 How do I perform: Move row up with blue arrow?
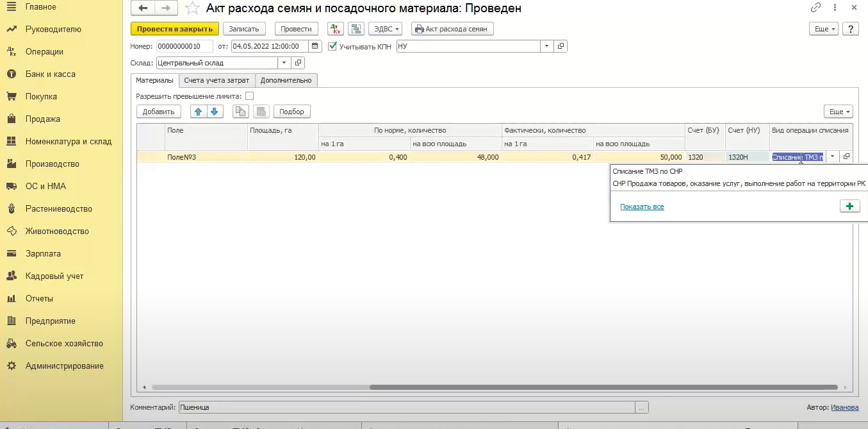(198, 112)
